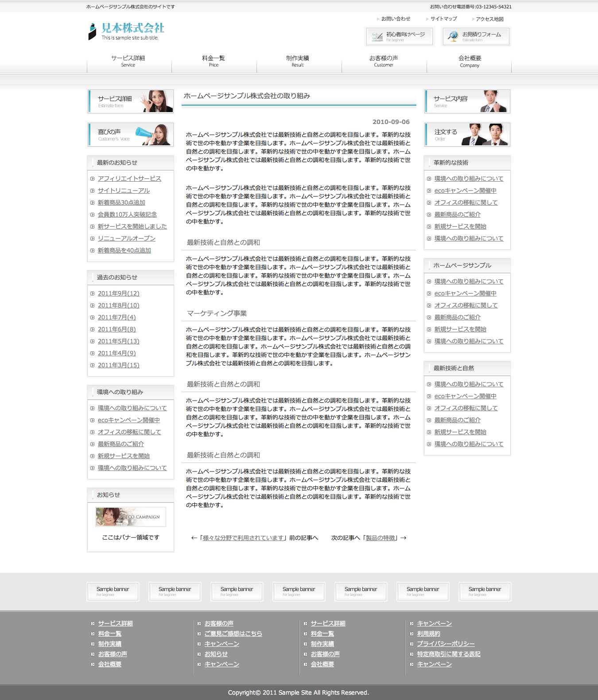Open the サイトマップ header link
This screenshot has width=598, height=700.
[x=443, y=19]
